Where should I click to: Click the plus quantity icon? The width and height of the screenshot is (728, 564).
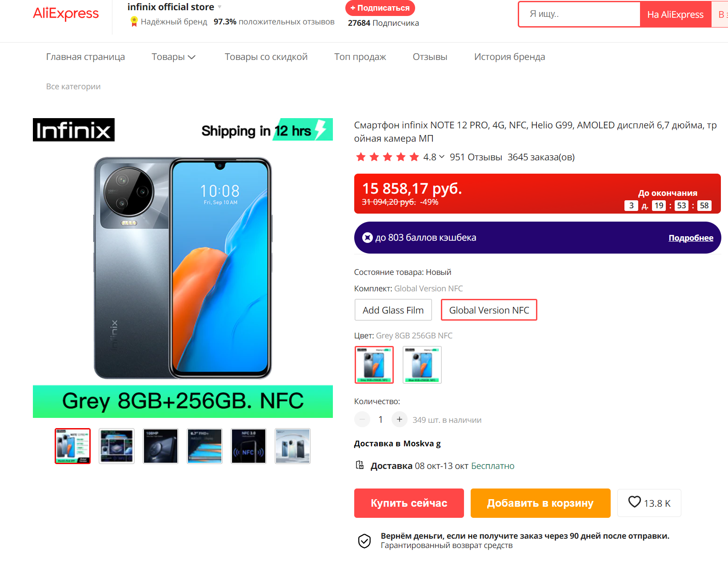click(399, 419)
